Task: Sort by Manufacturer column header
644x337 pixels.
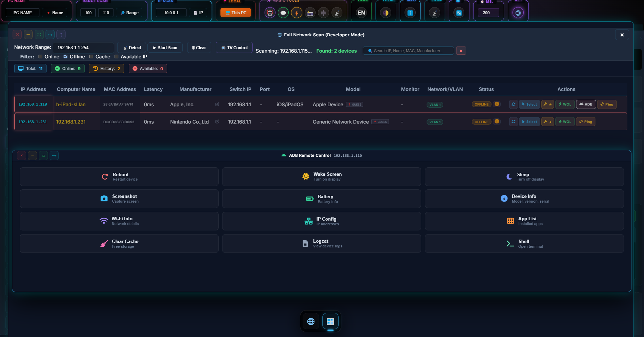Action: [x=195, y=89]
